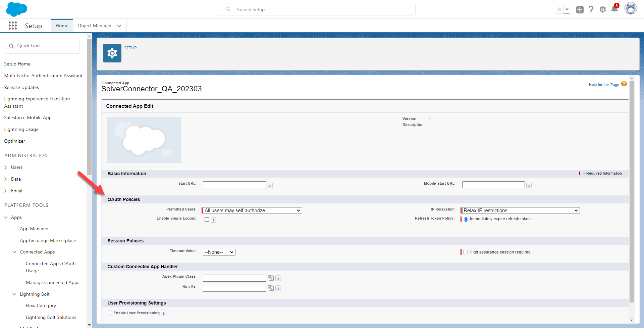Click the Help for this Page link
The height and width of the screenshot is (328, 644).
point(604,85)
